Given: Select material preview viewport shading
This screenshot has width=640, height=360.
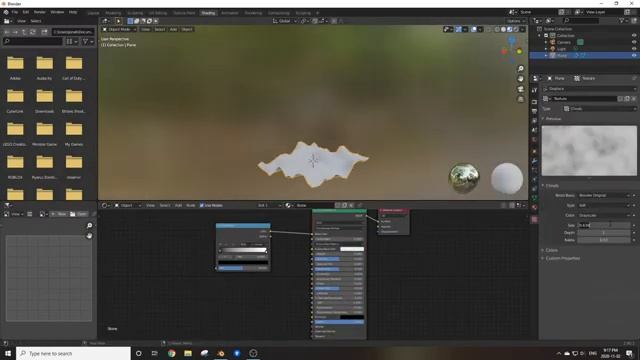Looking at the screenshot, I should pos(509,29).
